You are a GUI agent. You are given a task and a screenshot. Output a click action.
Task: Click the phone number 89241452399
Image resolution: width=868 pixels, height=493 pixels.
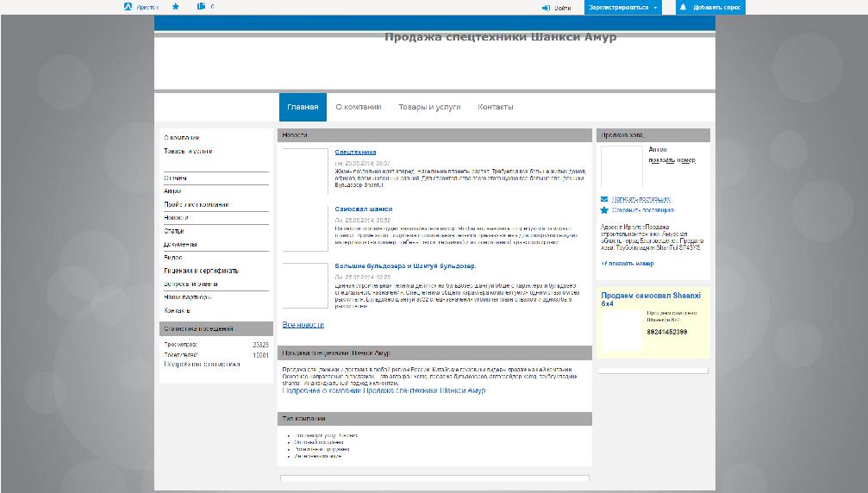tap(667, 332)
